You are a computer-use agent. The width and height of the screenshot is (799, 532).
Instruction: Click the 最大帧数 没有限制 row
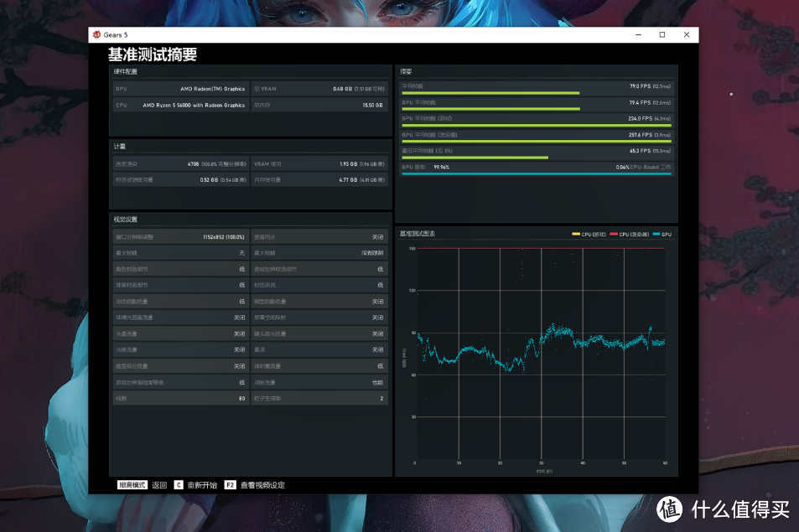[319, 253]
